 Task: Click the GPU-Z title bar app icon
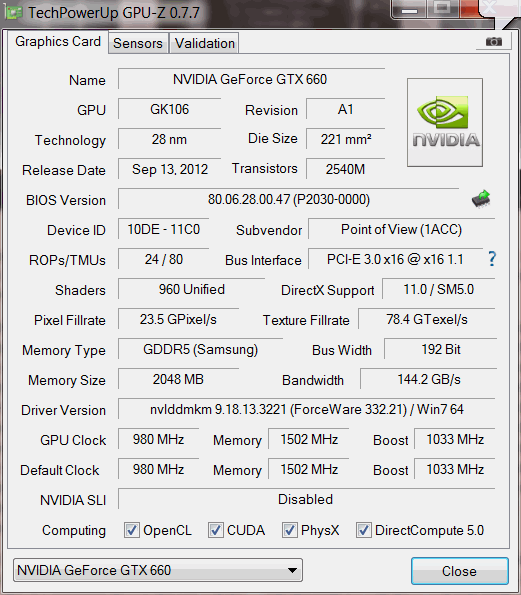13,13
